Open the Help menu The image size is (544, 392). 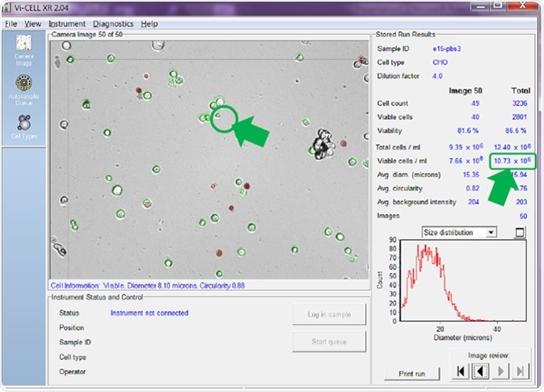pyautogui.click(x=149, y=24)
